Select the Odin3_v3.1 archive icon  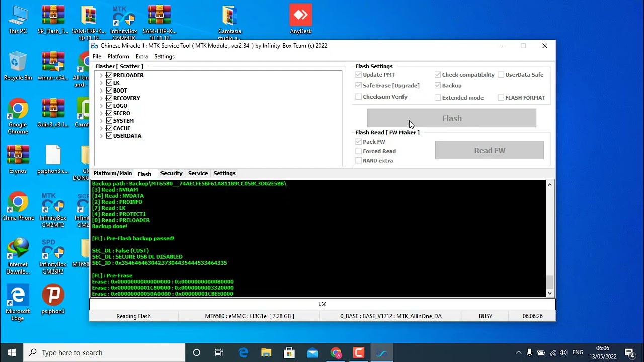click(53, 113)
